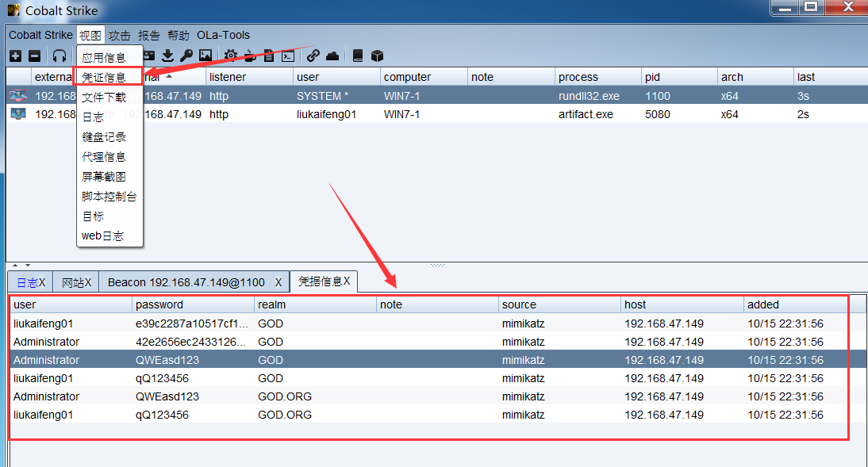Select 代理信息 menu entry
Viewport: 868px width, 467px height.
109,157
